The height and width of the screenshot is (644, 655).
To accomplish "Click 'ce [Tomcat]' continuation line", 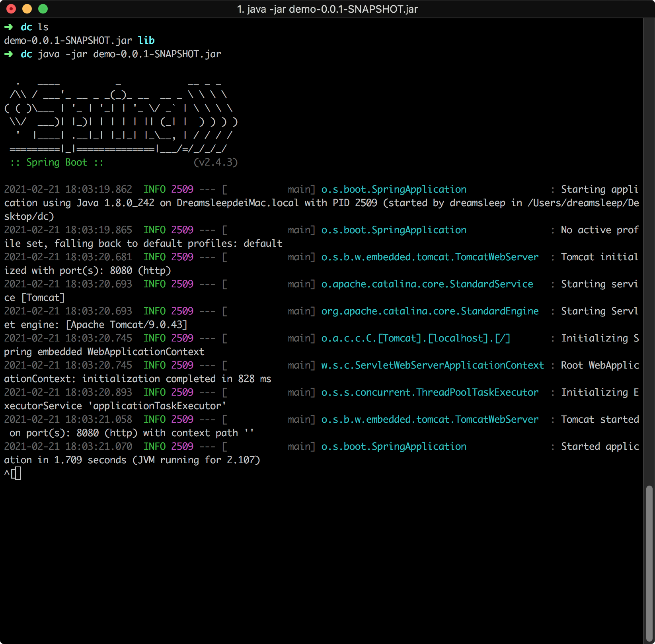I will click(x=34, y=298).
